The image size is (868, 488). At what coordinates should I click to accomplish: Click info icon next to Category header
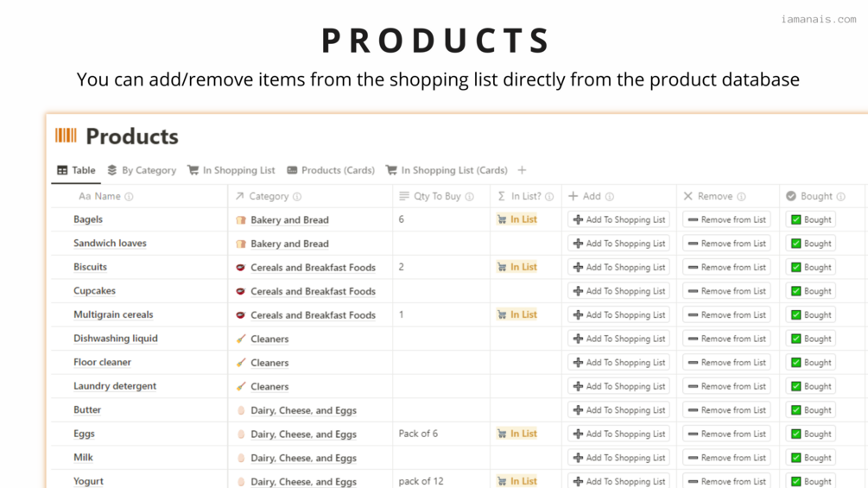[x=297, y=197]
